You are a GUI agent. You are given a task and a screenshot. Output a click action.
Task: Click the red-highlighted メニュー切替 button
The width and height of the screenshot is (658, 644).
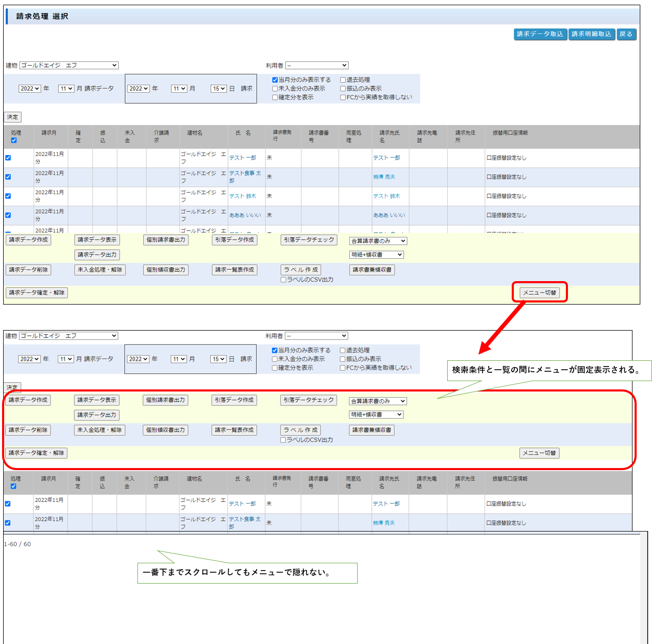coord(539,293)
